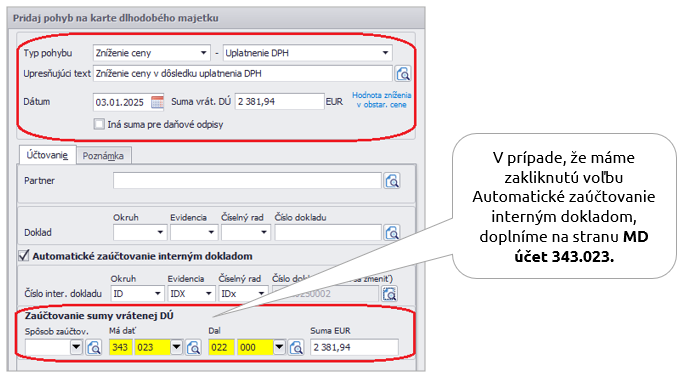The height and width of the screenshot is (375, 681).
Task: Toggle Automatické zaúčtovanie interným dokladom checkbox
Action: pos(24,256)
